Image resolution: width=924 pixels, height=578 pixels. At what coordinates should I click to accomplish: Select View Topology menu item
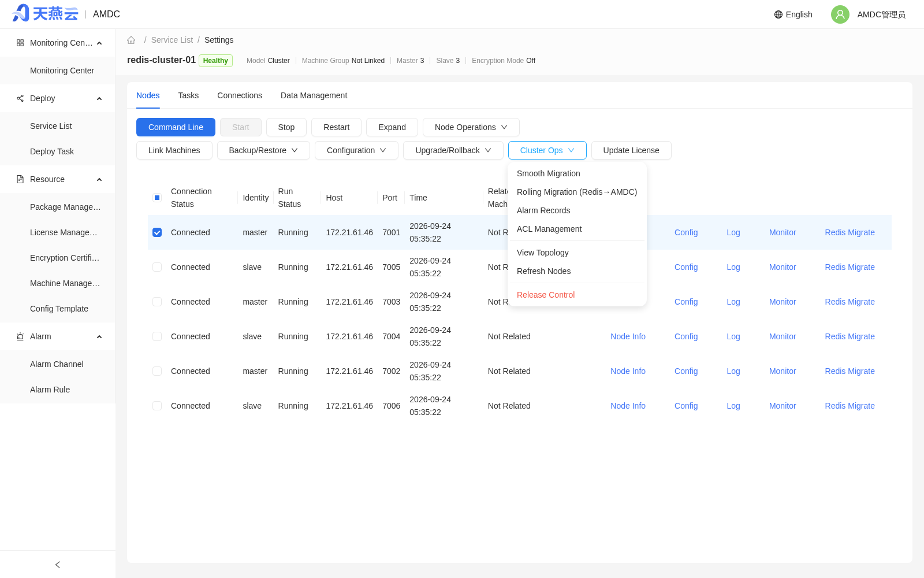coord(577,253)
